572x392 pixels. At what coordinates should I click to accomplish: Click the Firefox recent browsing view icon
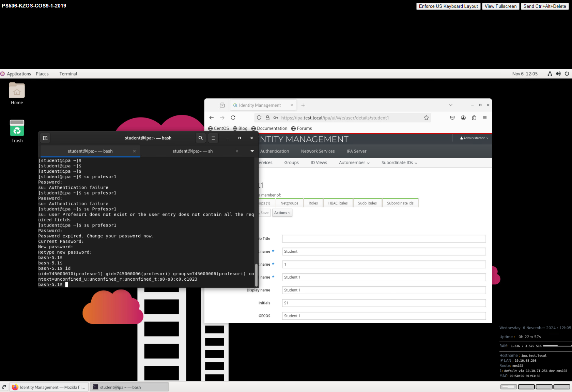pyautogui.click(x=222, y=105)
